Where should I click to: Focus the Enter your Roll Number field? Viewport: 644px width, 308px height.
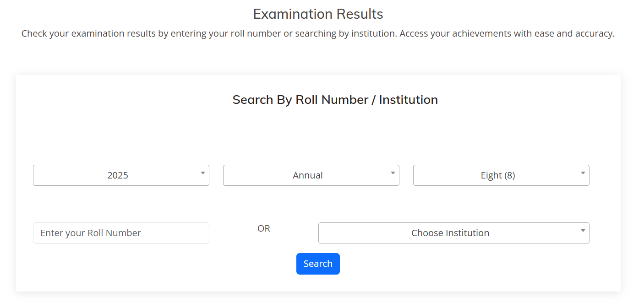121,233
